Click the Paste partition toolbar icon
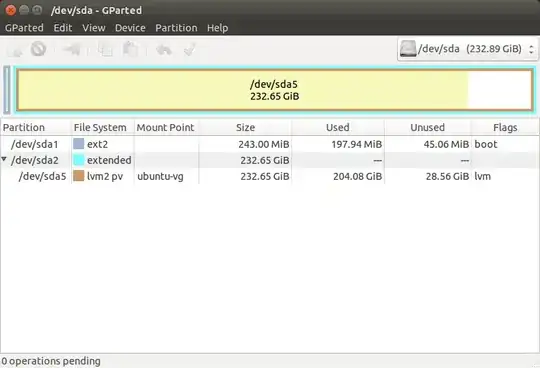The height and width of the screenshot is (368, 540). point(131,49)
